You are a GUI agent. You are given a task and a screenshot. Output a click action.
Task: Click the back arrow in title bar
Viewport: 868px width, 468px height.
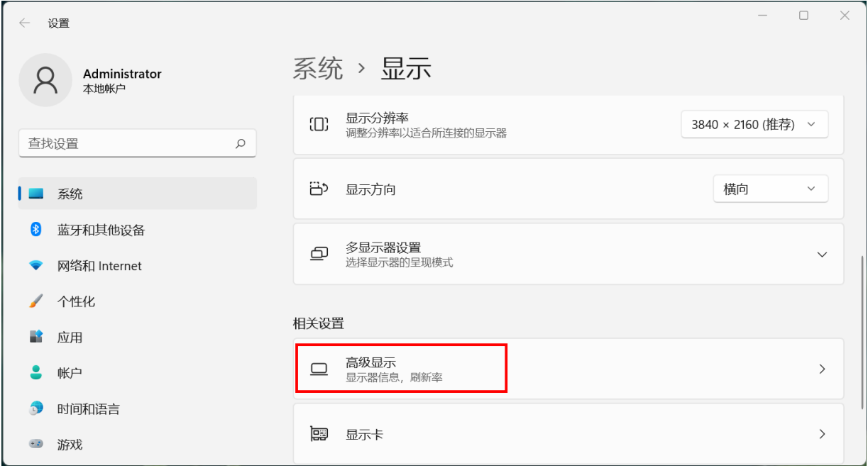[x=25, y=23]
